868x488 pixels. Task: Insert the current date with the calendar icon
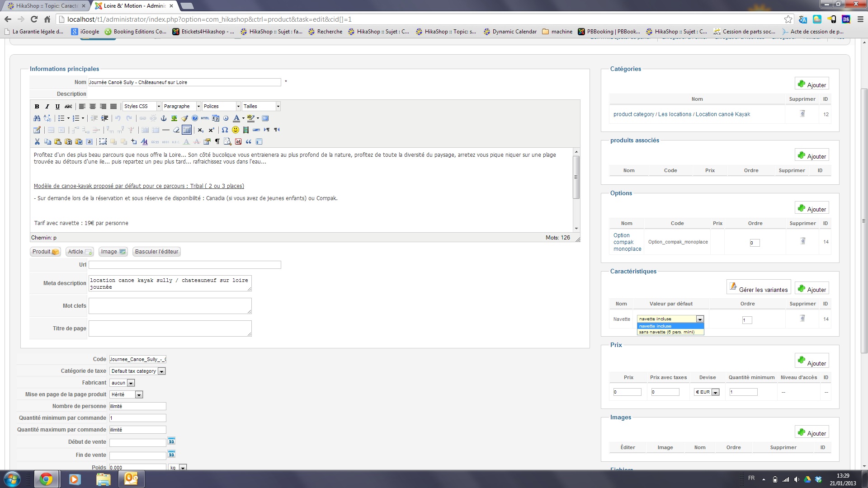[x=216, y=118]
